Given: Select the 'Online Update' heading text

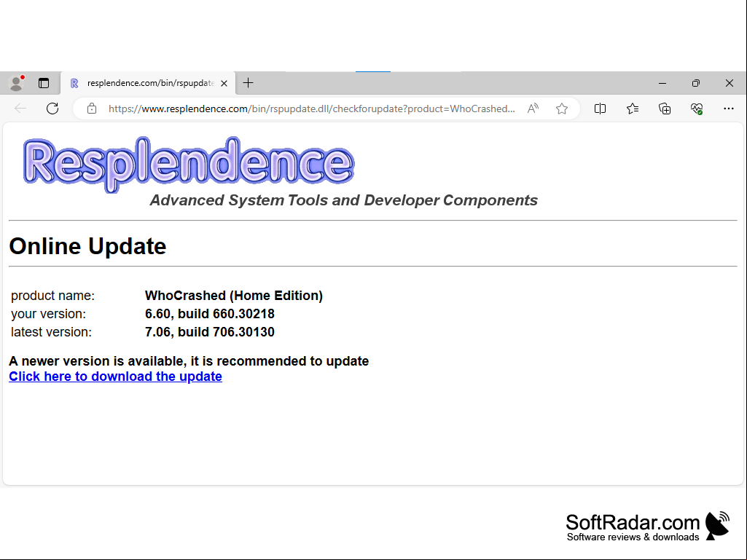Looking at the screenshot, I should (87, 246).
